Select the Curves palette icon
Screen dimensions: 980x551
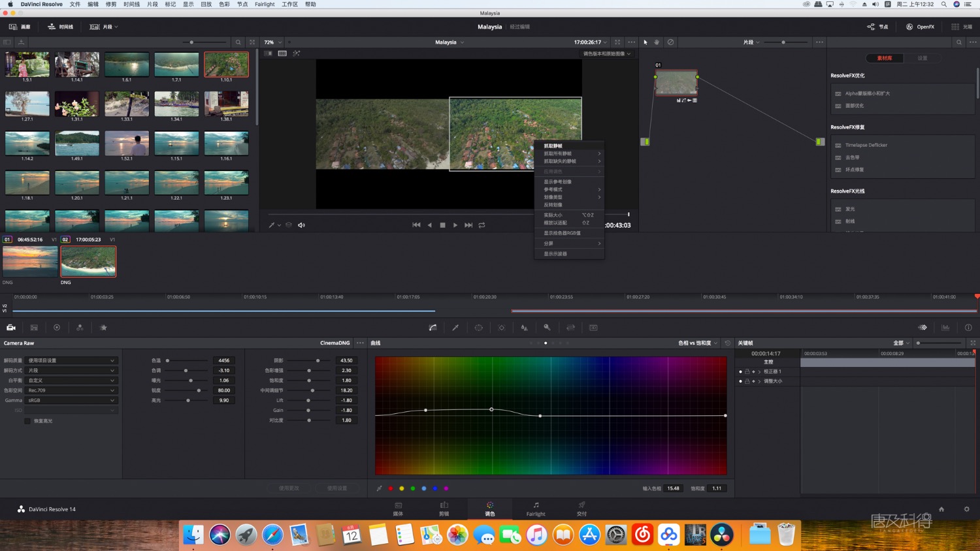433,328
